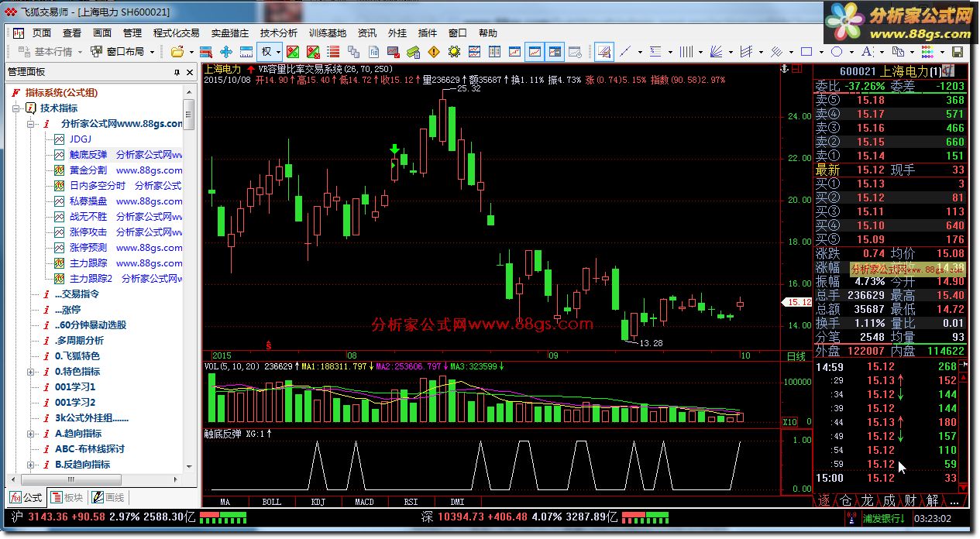Select the KDJ indicator tab
Image resolution: width=980 pixels, height=539 pixels.
(318, 502)
